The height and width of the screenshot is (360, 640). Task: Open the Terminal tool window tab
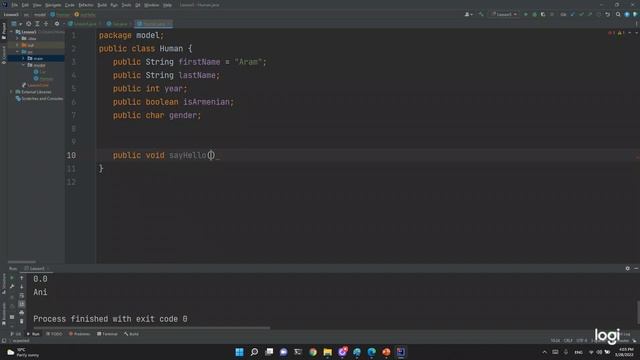pyautogui.click(x=107, y=334)
